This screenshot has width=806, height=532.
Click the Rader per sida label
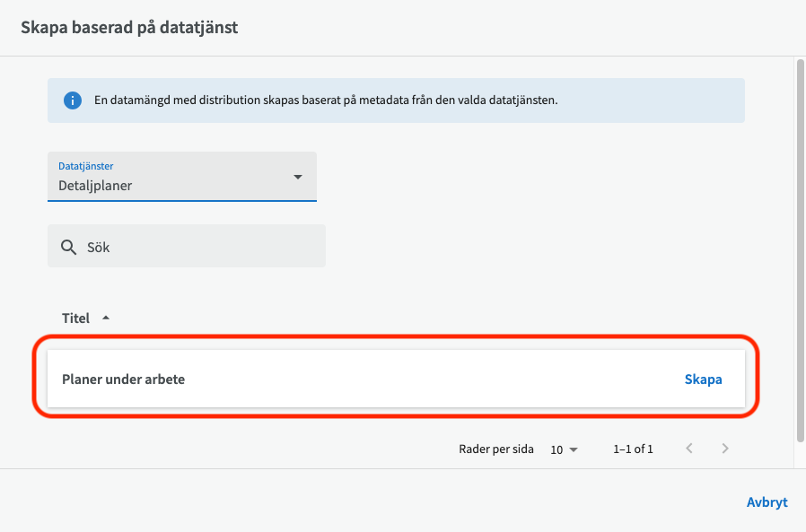pyautogui.click(x=497, y=449)
